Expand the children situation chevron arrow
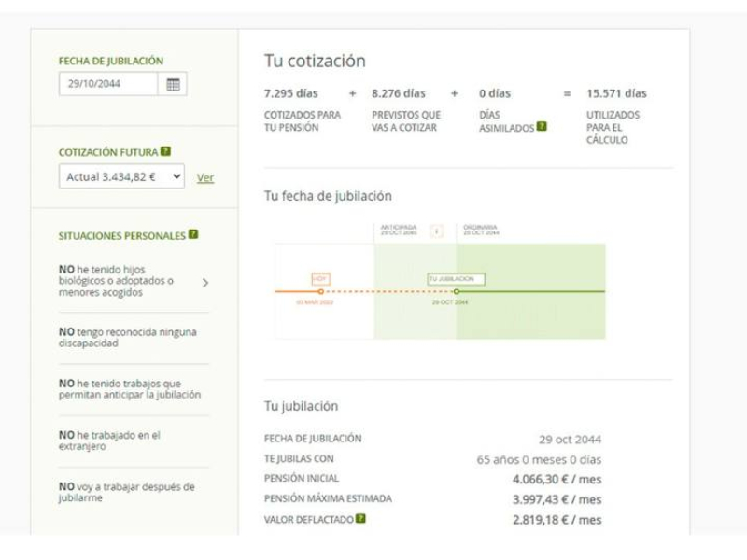 pos(205,282)
